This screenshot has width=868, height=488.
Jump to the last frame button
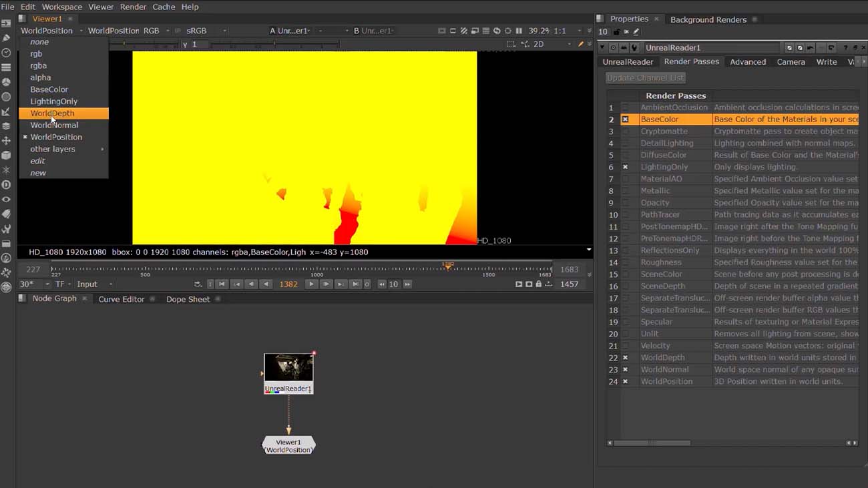pos(355,284)
